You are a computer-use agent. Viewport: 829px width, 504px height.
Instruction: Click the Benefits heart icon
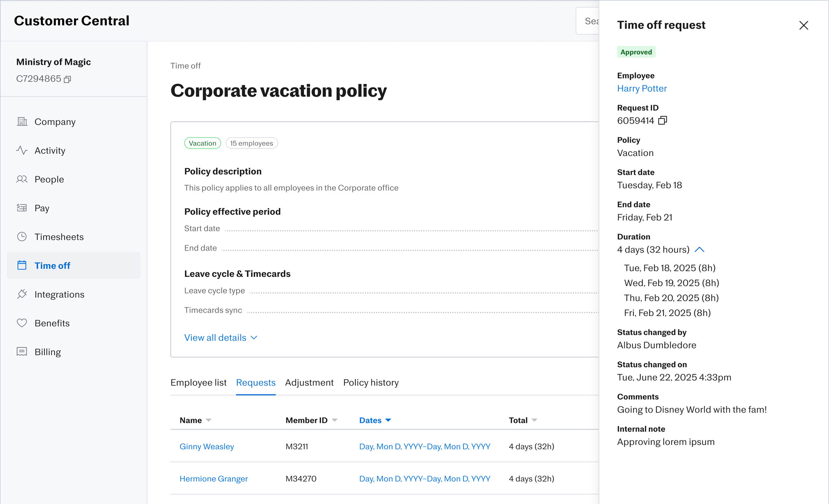point(22,323)
